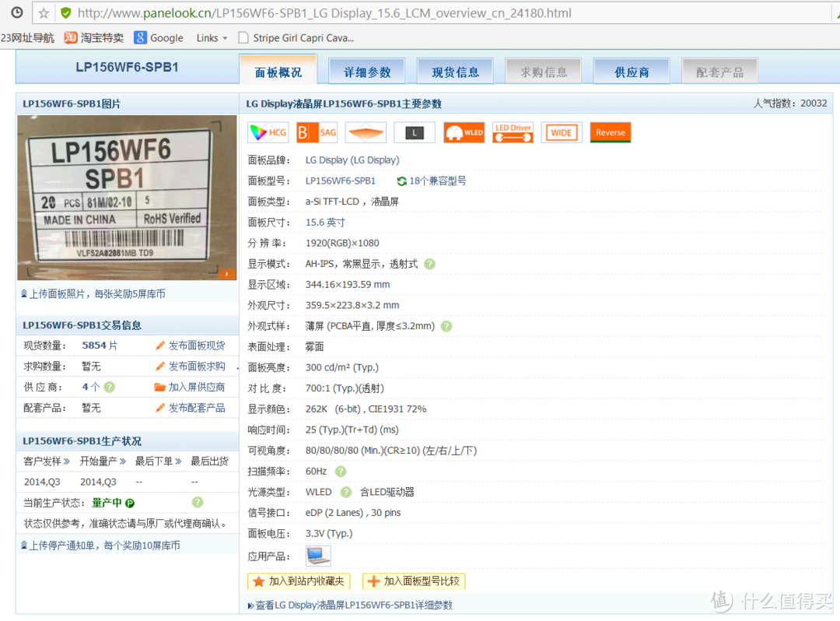
Task: Click 加入到站内收藏夹 button
Action: tap(299, 581)
